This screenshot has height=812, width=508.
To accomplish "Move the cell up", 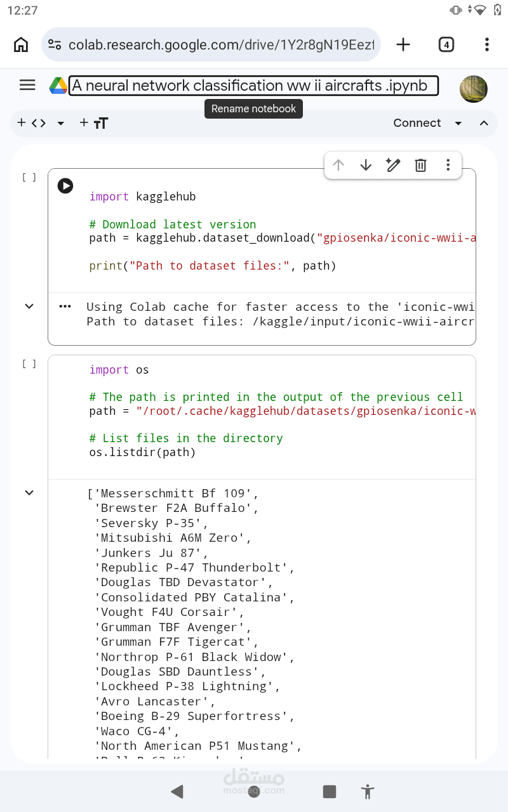I will (x=338, y=165).
